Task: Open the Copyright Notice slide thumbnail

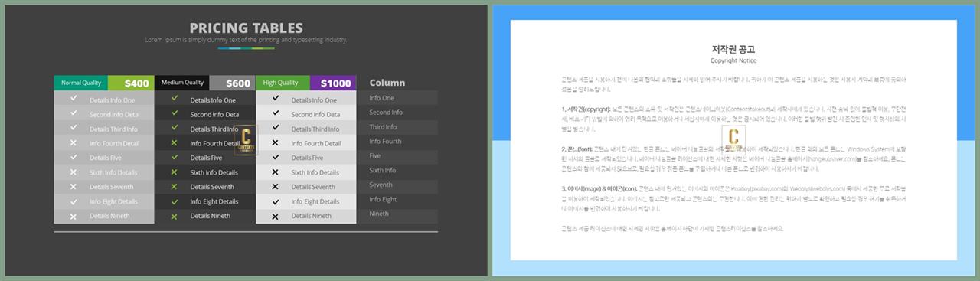Action: (x=734, y=140)
